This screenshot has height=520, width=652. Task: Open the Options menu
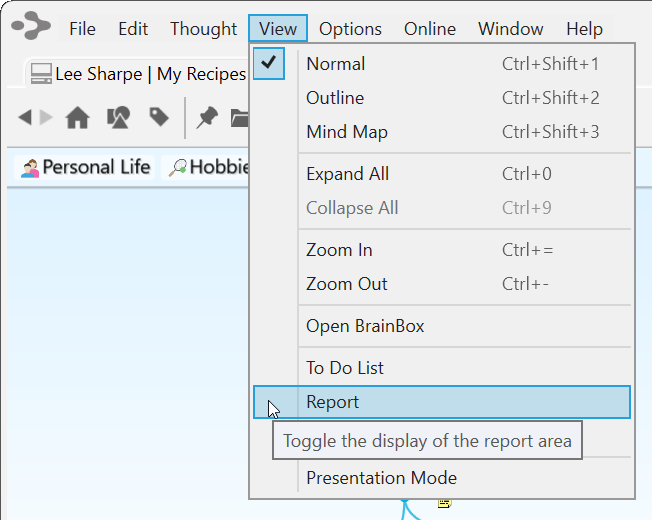[350, 29]
